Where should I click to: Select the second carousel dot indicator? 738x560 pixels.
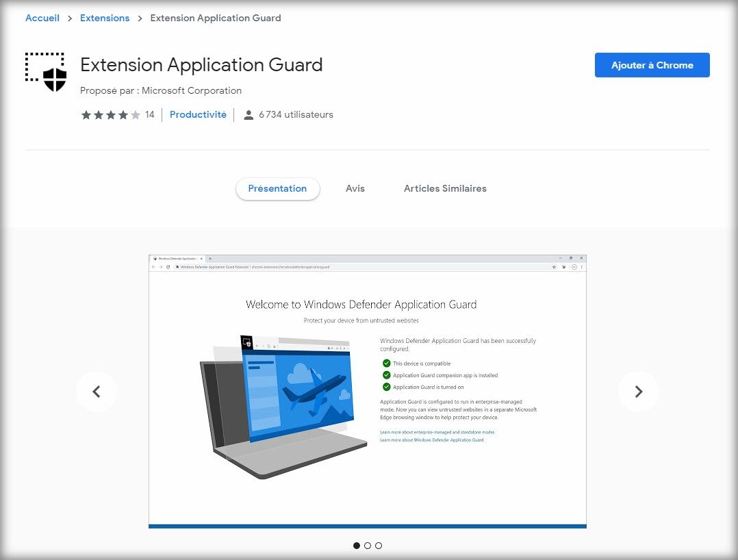pos(368,546)
